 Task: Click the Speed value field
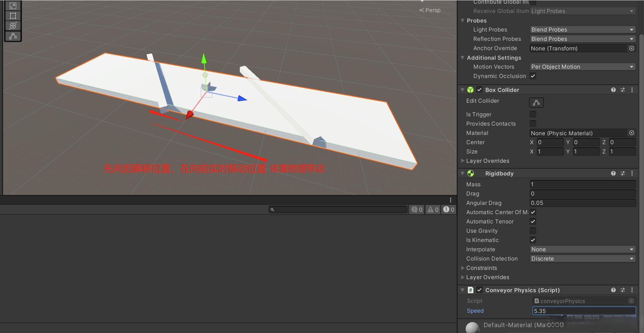[584, 311]
